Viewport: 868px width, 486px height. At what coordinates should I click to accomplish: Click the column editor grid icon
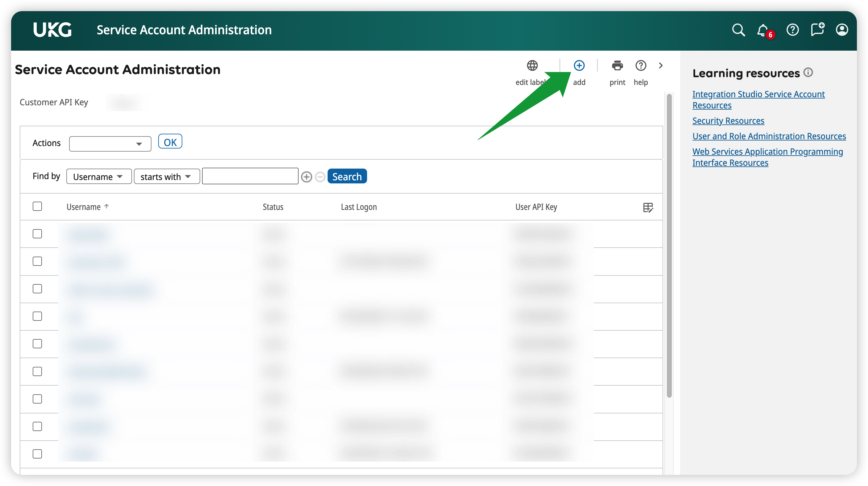click(648, 207)
